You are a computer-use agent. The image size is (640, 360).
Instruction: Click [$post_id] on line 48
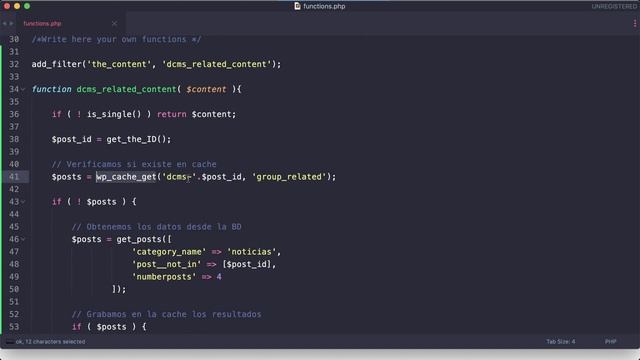[247, 264]
